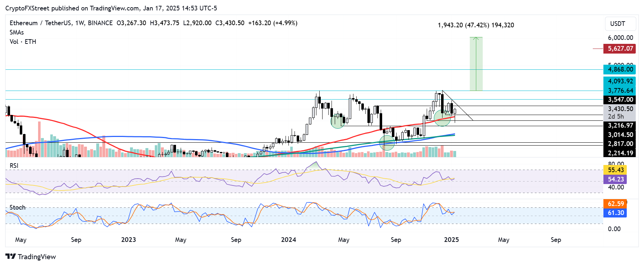Click the 2025 time axis label

[x=451, y=240]
